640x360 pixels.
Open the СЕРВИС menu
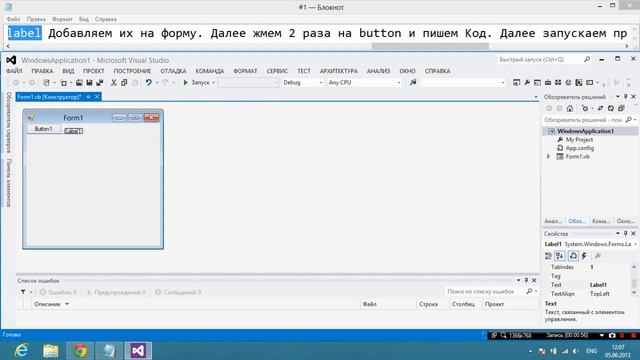277,71
